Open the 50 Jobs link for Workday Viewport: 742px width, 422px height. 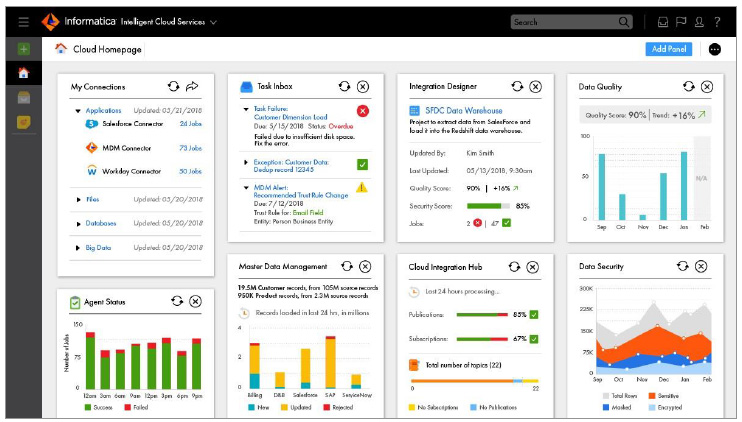[x=191, y=171]
